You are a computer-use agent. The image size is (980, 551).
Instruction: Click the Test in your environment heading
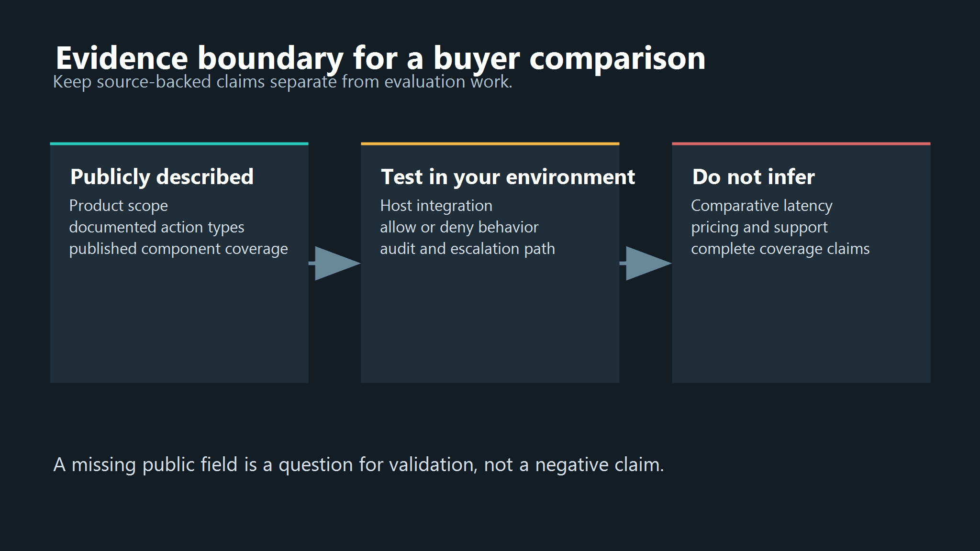pos(508,177)
